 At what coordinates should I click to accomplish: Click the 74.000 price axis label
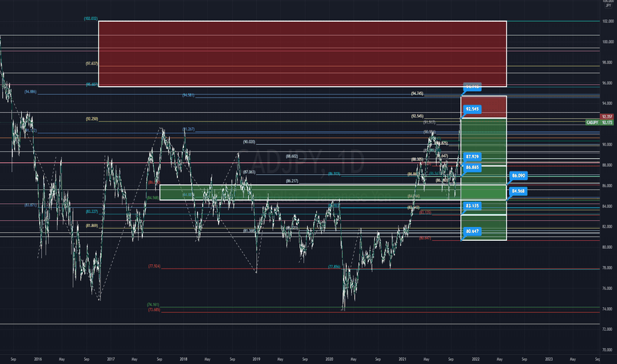pyautogui.click(x=608, y=309)
